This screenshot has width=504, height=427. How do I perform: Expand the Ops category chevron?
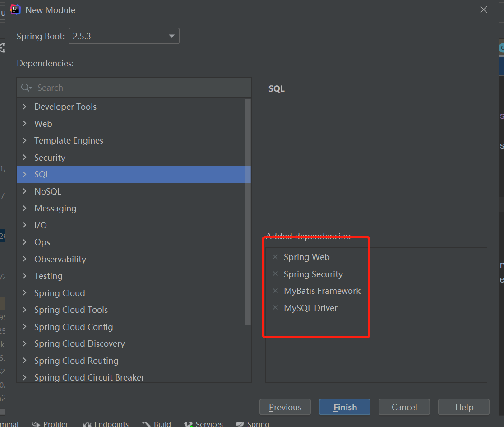tap(24, 242)
